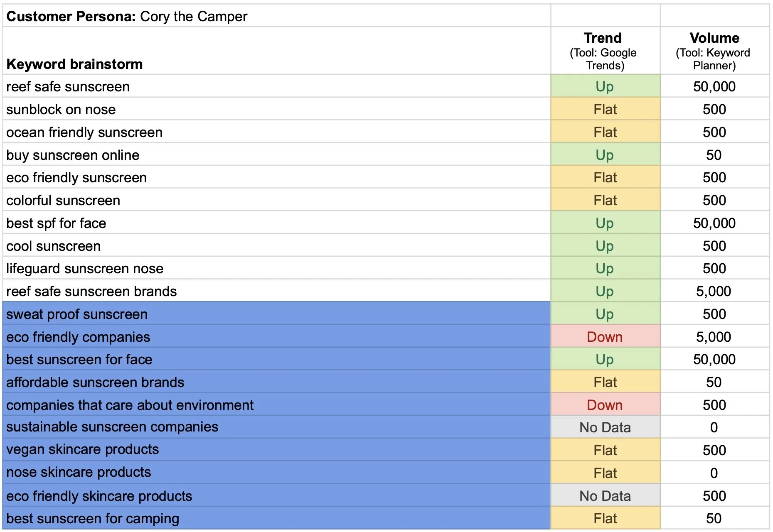Click the 'lifeguard sunscreen nose' keyword cell
Image resolution: width=773 pixels, height=532 pixels.
coord(277,268)
